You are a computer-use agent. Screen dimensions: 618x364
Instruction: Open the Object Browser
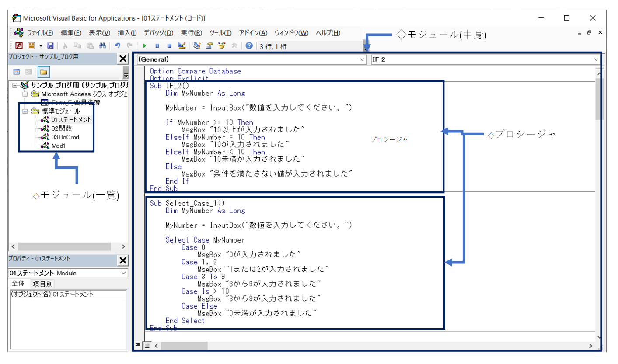[x=221, y=45]
